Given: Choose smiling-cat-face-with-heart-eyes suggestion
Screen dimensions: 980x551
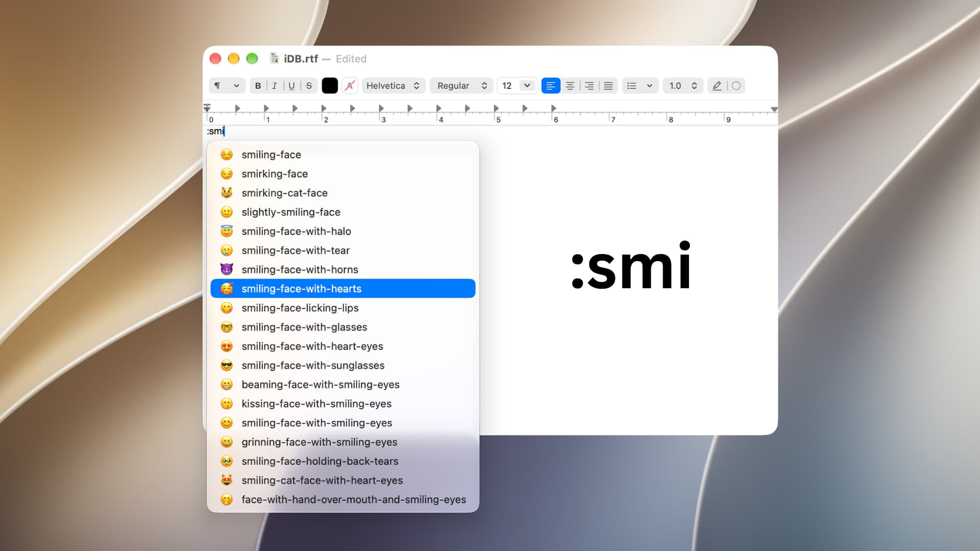Looking at the screenshot, I should 343,481.
